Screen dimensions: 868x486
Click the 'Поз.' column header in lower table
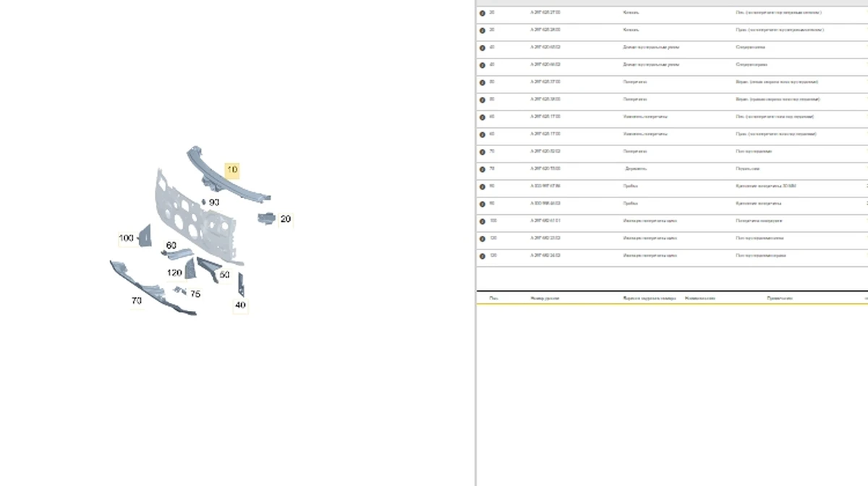pyautogui.click(x=493, y=298)
